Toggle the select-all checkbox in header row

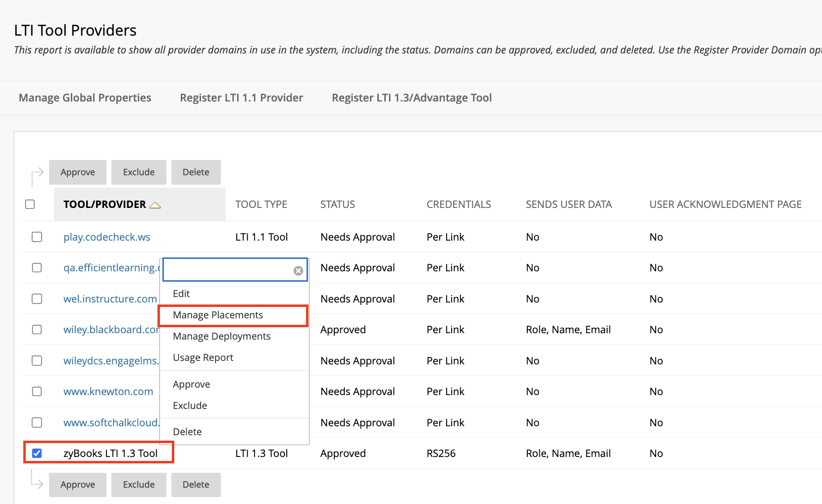tap(30, 204)
